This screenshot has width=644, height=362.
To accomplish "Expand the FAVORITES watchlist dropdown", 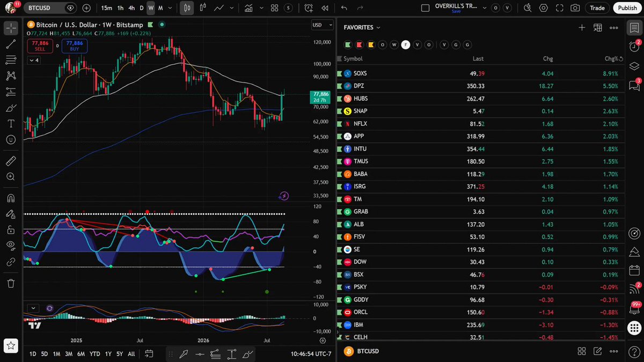I will 362,27.
